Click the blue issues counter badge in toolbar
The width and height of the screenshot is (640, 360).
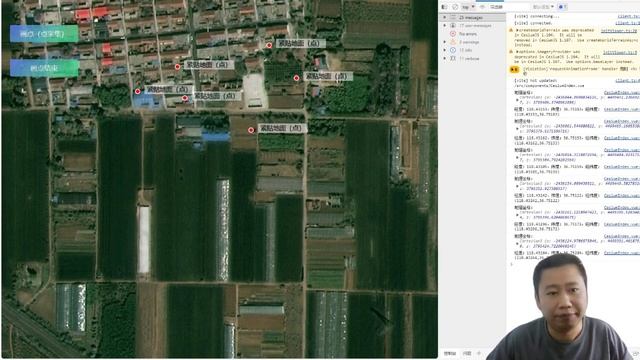[562, 7]
